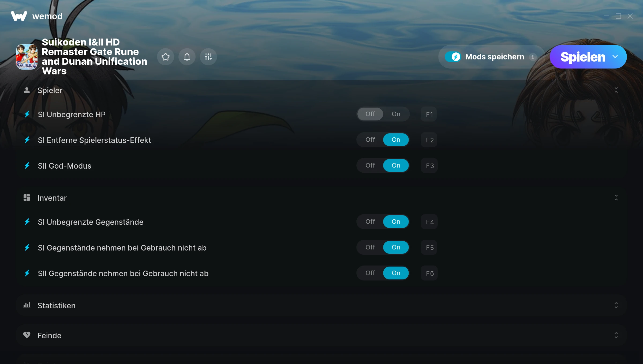
Task: Expand the Feinde section
Action: click(616, 335)
